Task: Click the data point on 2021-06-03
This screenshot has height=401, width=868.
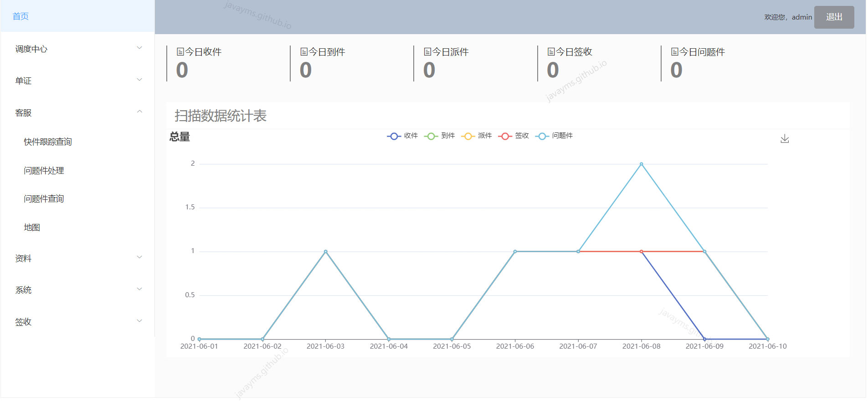Action: tap(325, 251)
